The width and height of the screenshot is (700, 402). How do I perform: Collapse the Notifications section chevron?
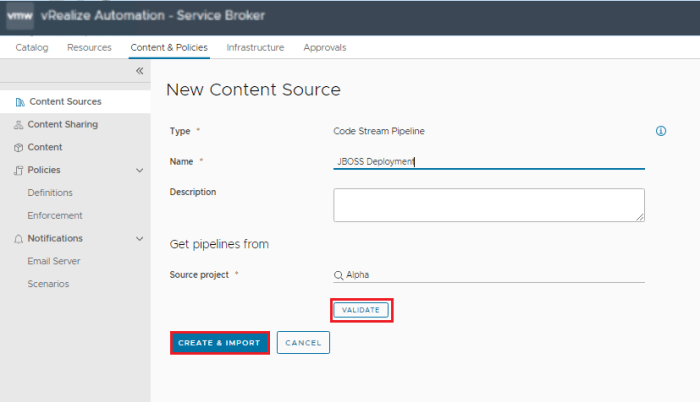[x=139, y=239]
